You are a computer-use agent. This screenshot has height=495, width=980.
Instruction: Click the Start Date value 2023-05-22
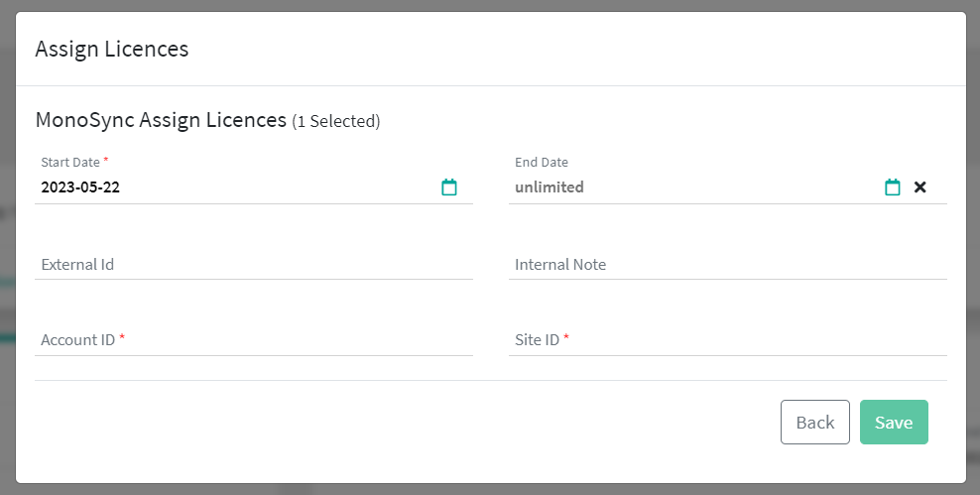(x=81, y=186)
